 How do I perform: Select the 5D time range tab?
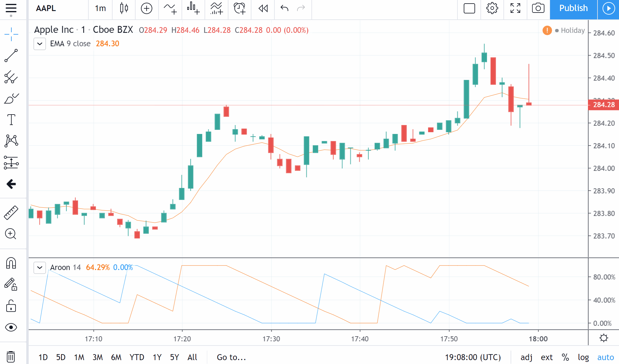pyautogui.click(x=61, y=357)
